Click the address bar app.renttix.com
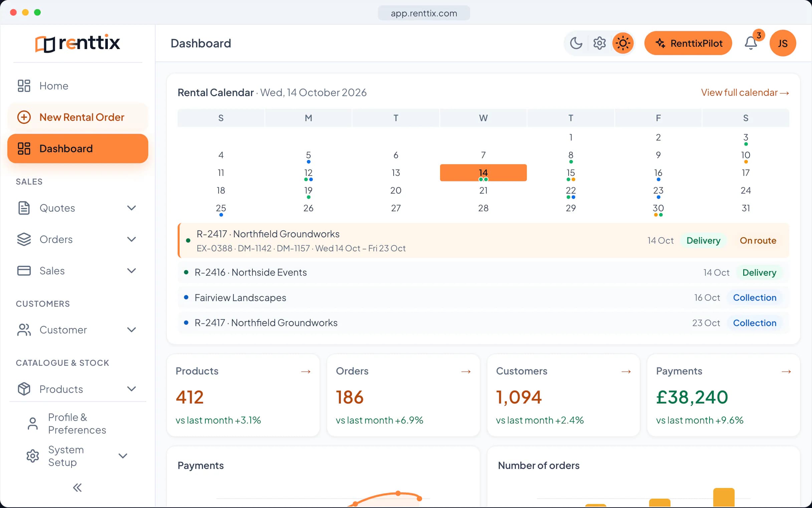This screenshot has height=508, width=812. click(x=423, y=13)
